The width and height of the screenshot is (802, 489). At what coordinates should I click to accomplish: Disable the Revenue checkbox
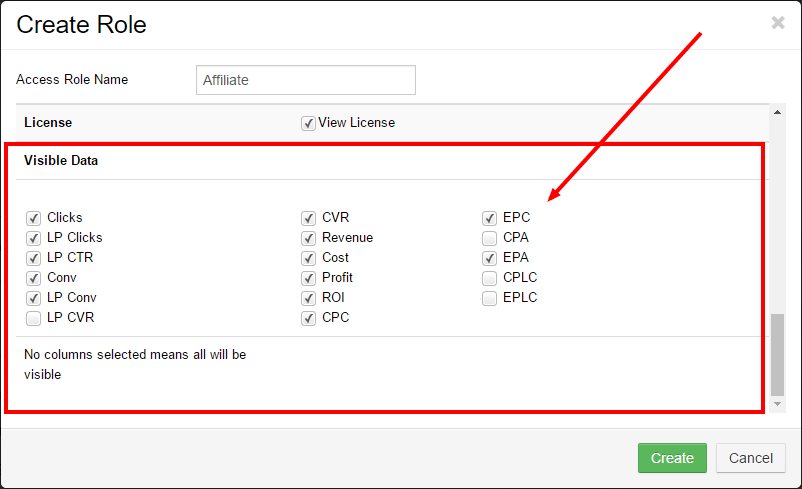click(308, 238)
